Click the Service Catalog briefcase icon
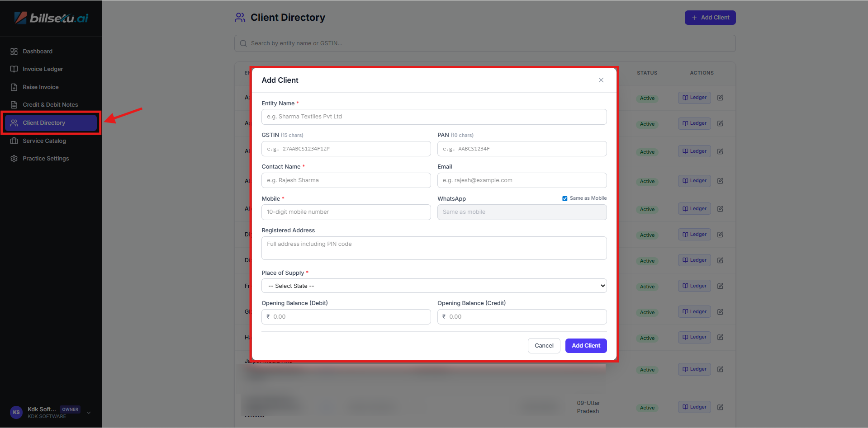868x428 pixels. [14, 141]
